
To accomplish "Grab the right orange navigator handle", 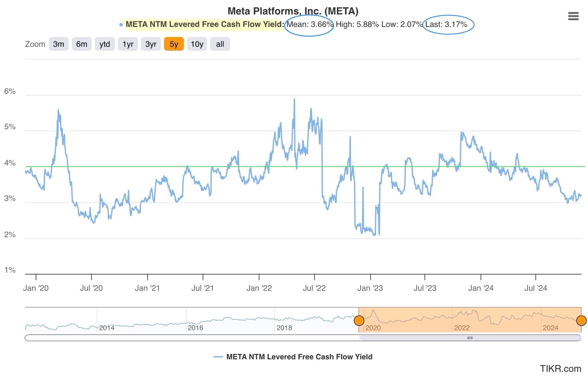I will [581, 320].
